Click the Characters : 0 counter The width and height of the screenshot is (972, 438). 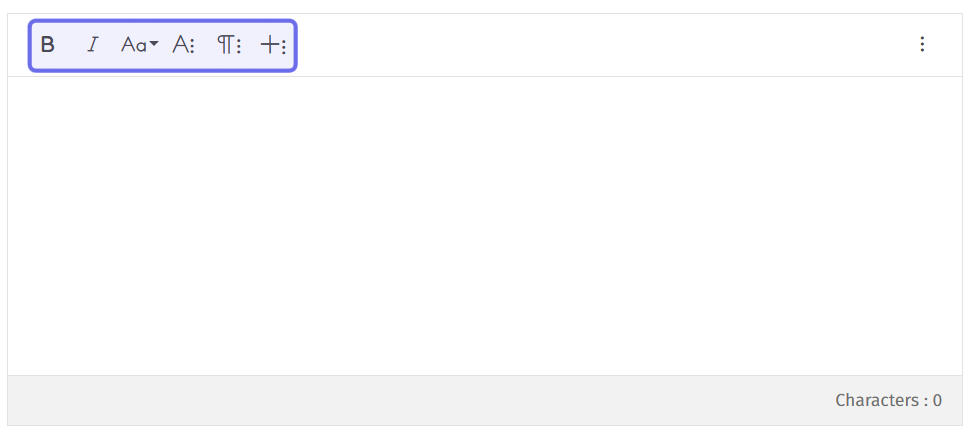point(888,400)
